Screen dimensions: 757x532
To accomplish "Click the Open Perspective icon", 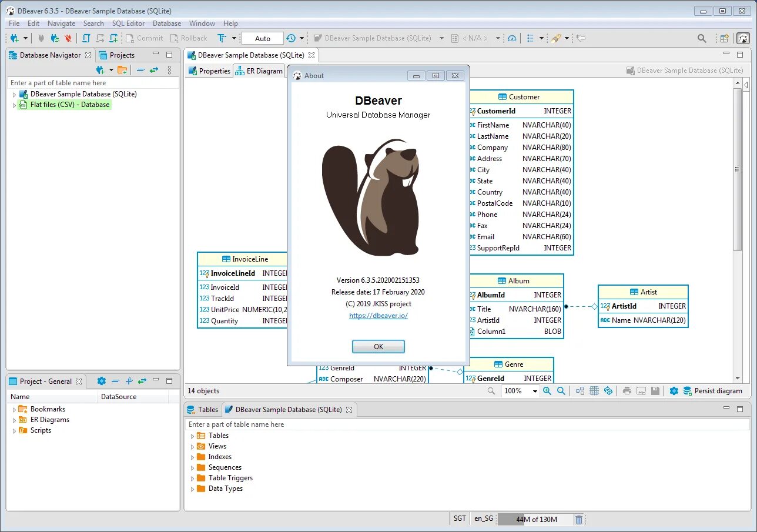I will [725, 38].
